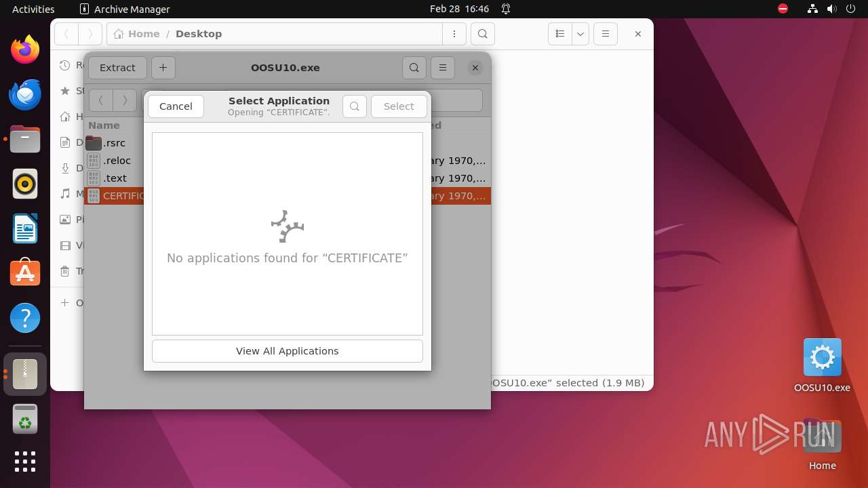
Task: Open View All Applications
Action: (288, 351)
